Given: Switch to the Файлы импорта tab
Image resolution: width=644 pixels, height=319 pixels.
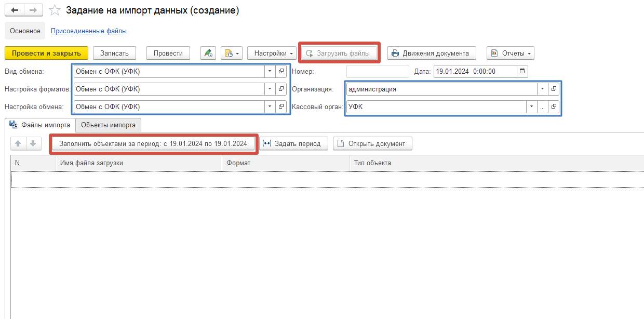Looking at the screenshot, I should tap(40, 125).
